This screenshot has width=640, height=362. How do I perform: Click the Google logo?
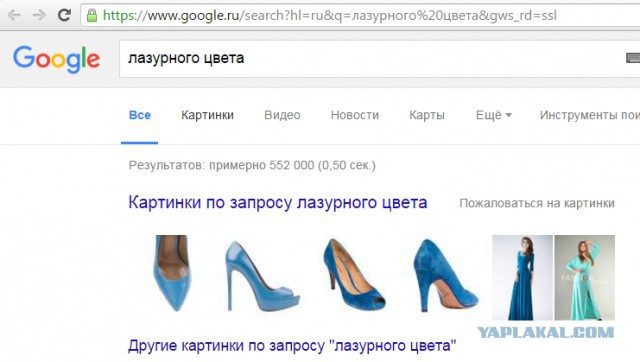click(x=56, y=60)
